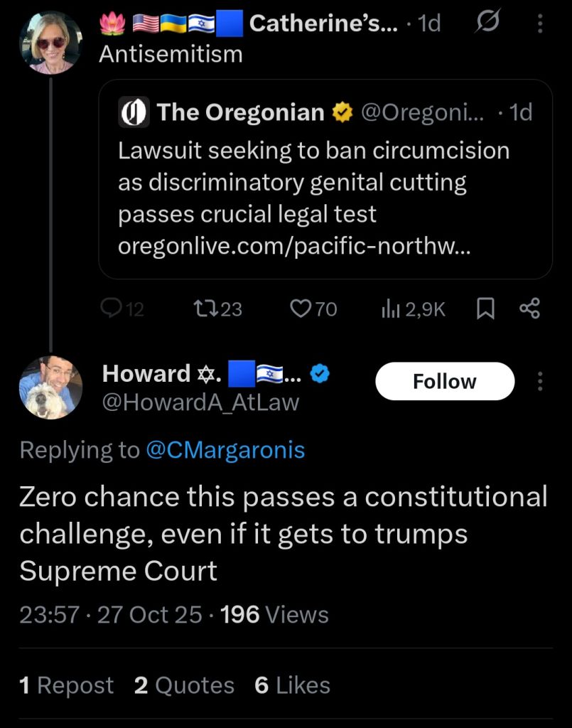Click the @HowardA_AtLaw handle
Screen dimensions: 572x728
[200, 402]
